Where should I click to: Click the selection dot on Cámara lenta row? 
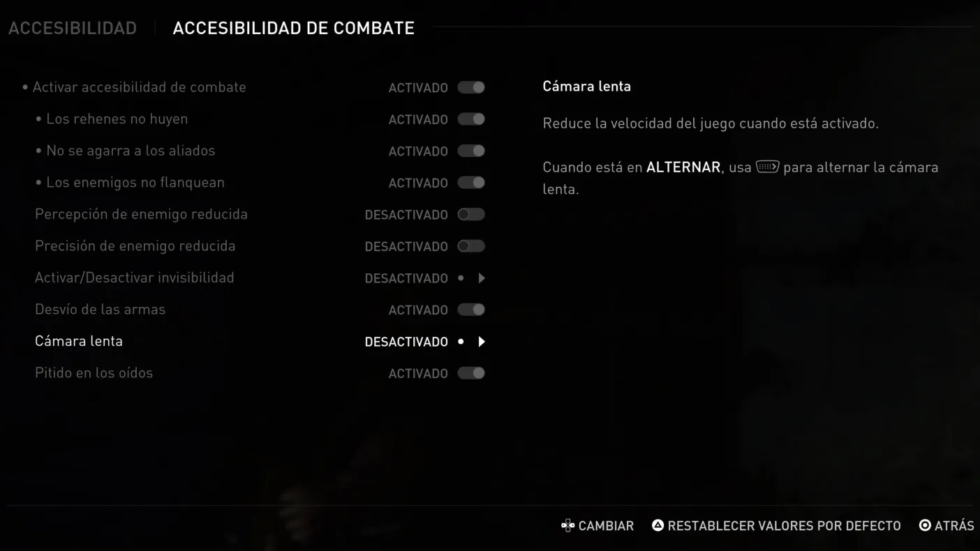click(461, 342)
